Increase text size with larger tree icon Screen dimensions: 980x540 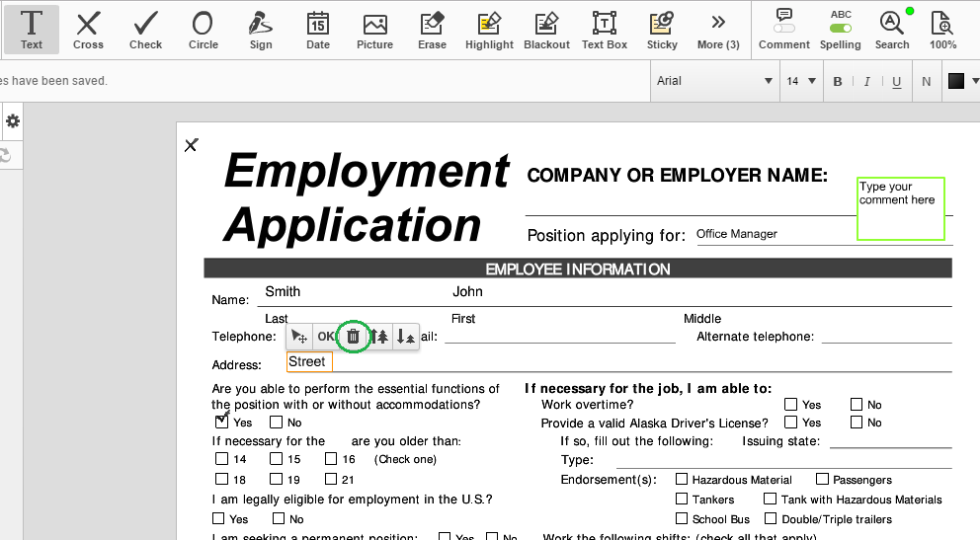379,337
